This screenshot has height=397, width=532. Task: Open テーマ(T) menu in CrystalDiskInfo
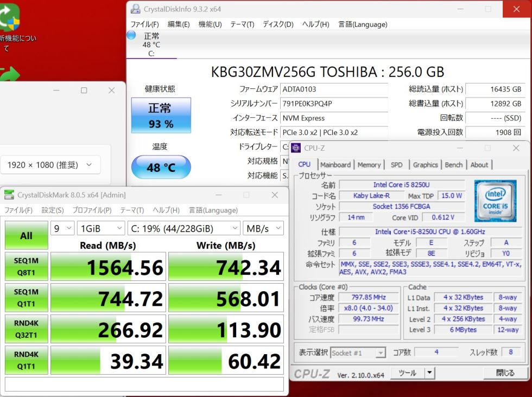242,24
